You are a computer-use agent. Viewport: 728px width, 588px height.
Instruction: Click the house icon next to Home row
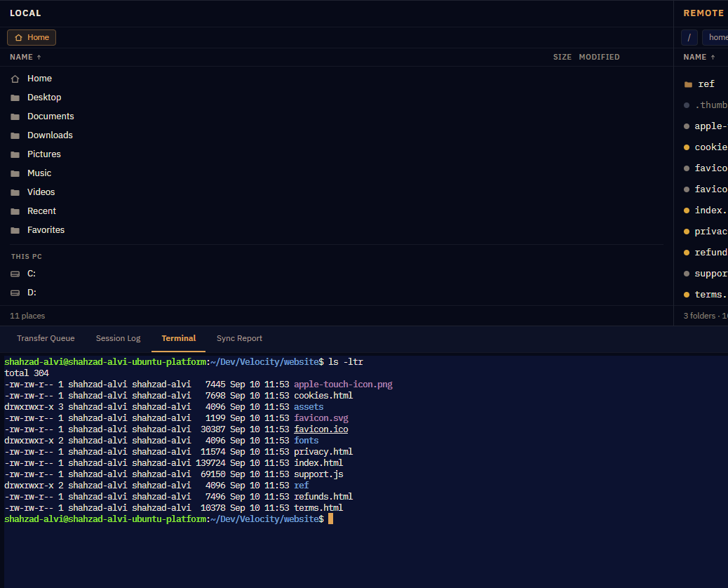click(x=15, y=79)
